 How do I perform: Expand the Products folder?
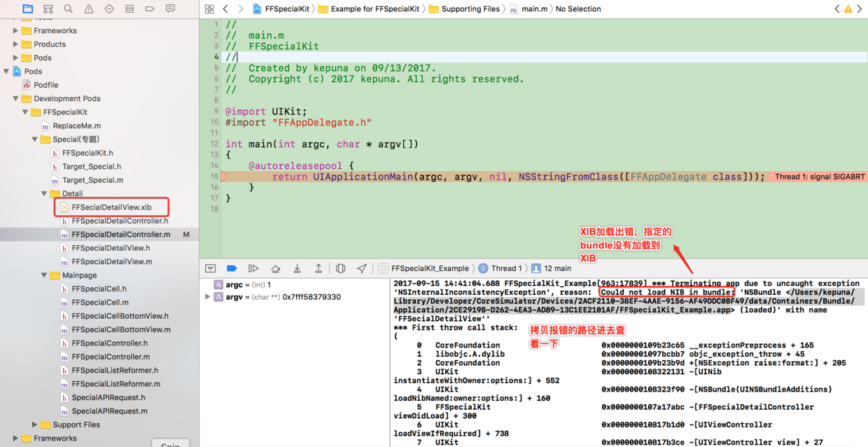coord(15,44)
